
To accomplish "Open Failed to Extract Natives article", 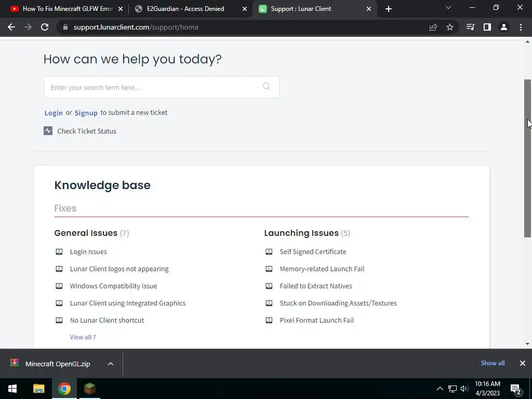I will coord(316,286).
